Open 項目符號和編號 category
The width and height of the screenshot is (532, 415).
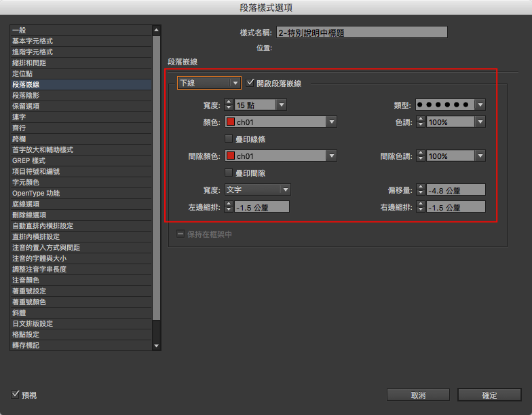click(x=81, y=171)
